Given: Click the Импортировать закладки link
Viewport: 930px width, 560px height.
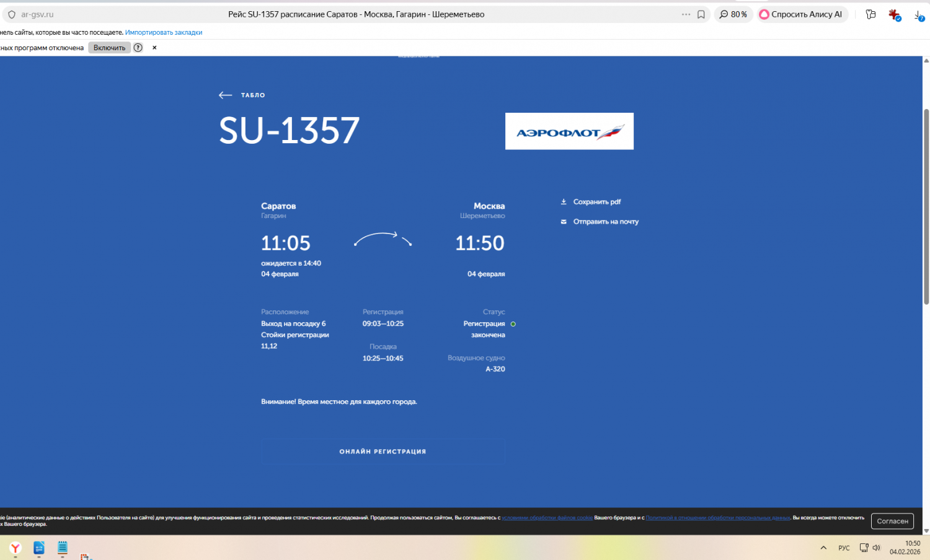Looking at the screenshot, I should pos(164,32).
